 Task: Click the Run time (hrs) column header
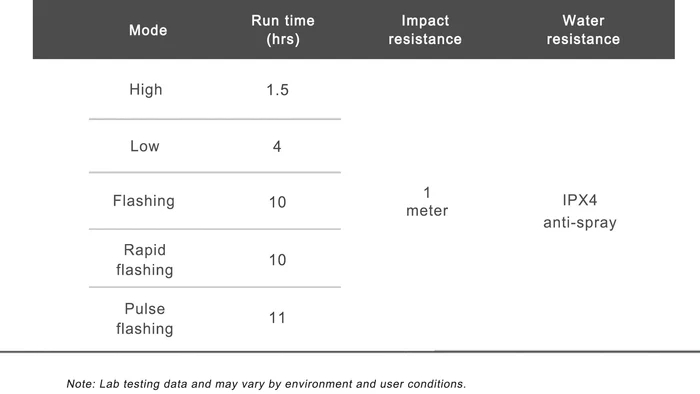click(283, 30)
